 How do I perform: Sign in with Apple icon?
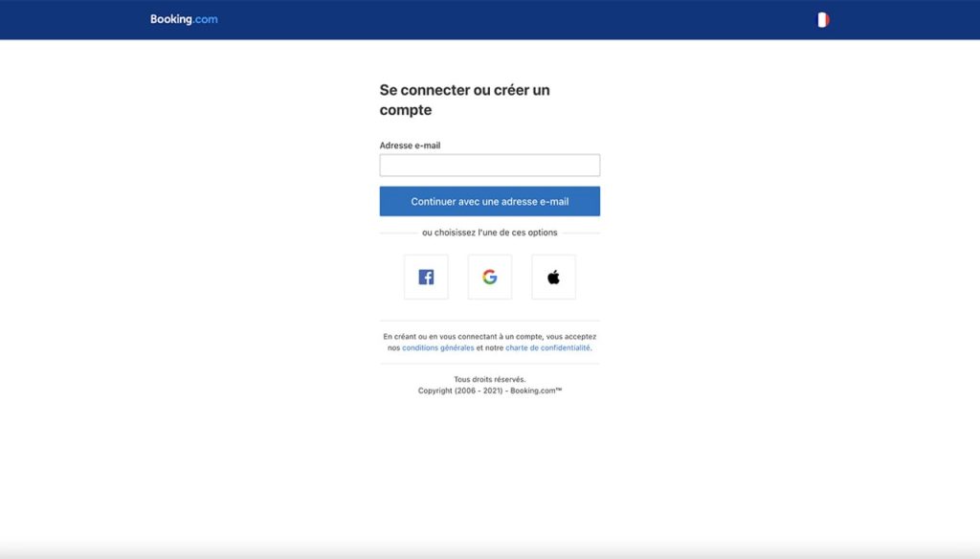[x=554, y=277]
